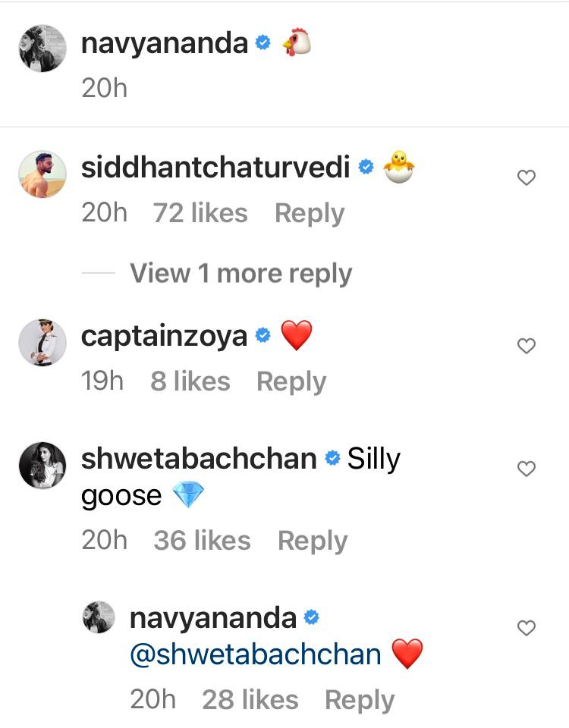Go to captainzoya username profile
The height and width of the screenshot is (728, 569).
164,336
